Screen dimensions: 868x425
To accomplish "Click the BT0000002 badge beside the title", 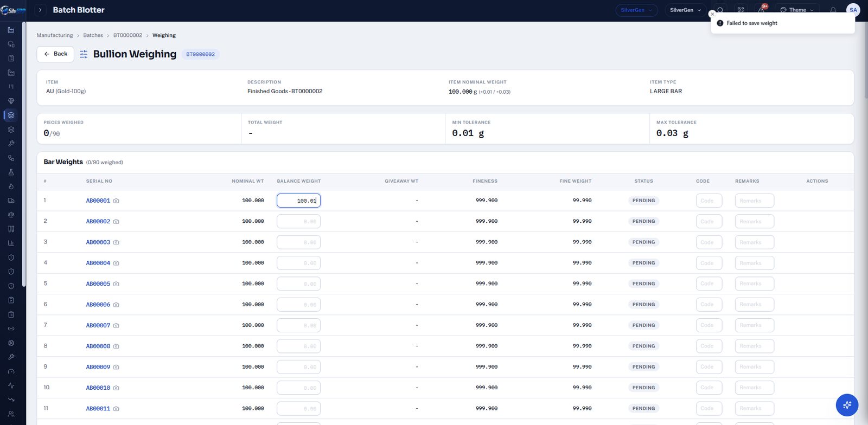I will pos(201,54).
